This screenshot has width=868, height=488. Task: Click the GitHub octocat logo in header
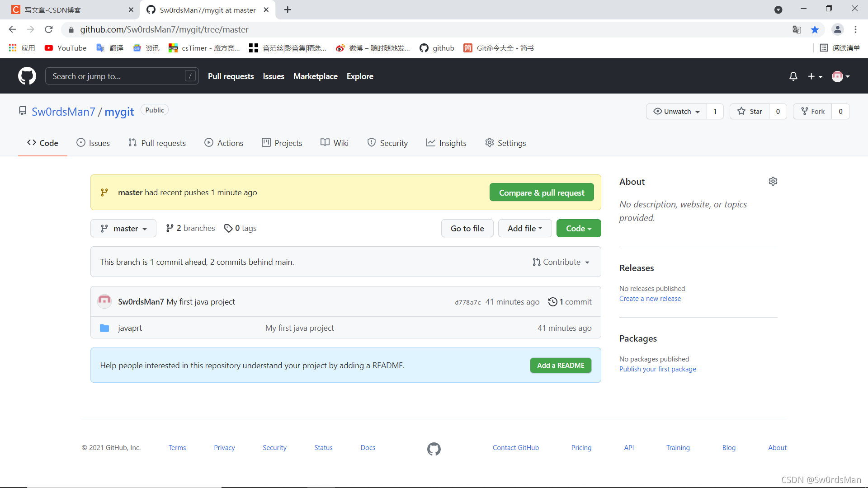click(x=27, y=76)
